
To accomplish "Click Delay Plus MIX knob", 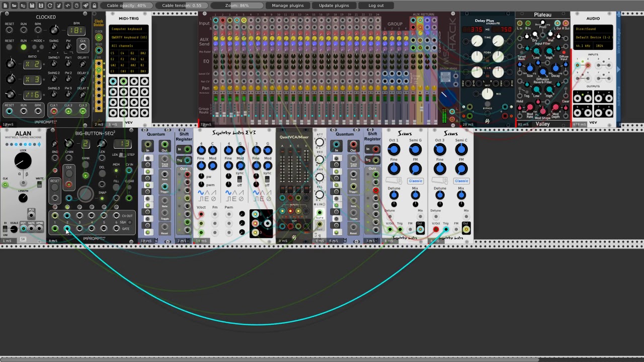I will pyautogui.click(x=487, y=94).
